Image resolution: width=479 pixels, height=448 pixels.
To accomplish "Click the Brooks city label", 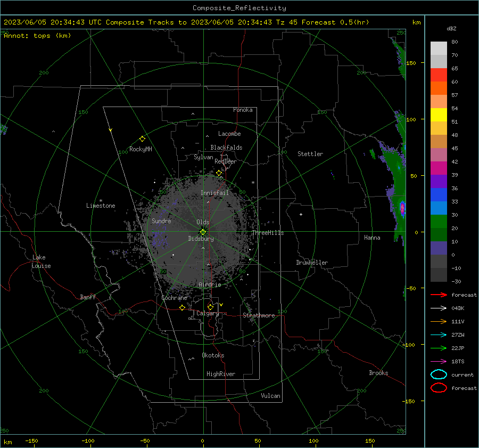I will coord(378,373).
